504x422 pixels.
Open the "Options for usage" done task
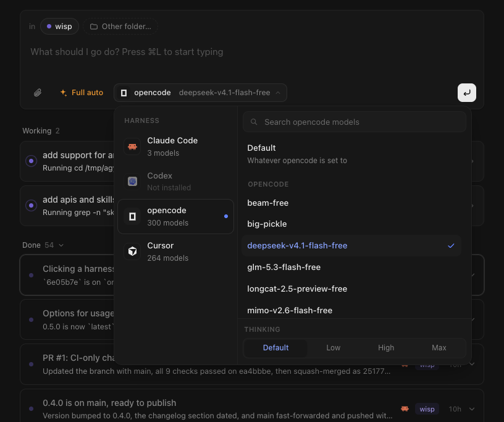point(67,319)
